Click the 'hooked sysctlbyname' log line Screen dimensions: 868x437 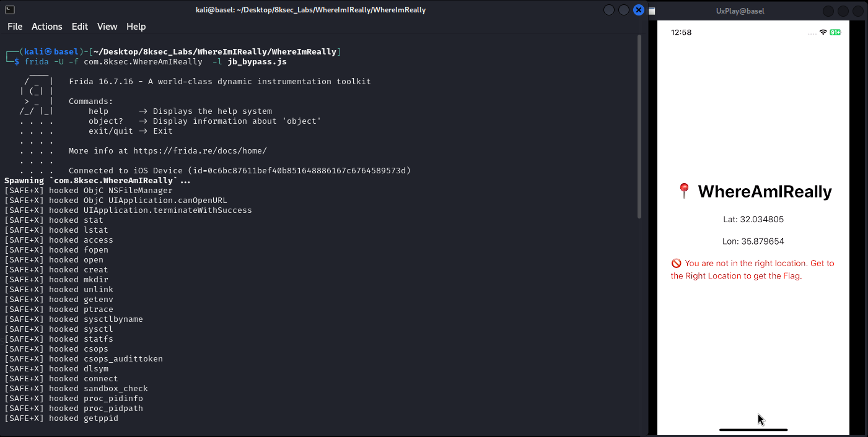click(74, 319)
